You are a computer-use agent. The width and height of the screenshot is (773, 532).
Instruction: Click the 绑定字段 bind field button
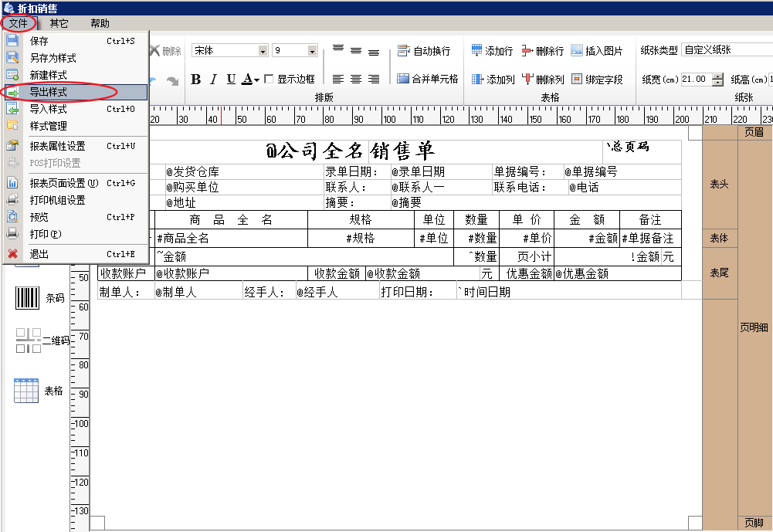597,79
